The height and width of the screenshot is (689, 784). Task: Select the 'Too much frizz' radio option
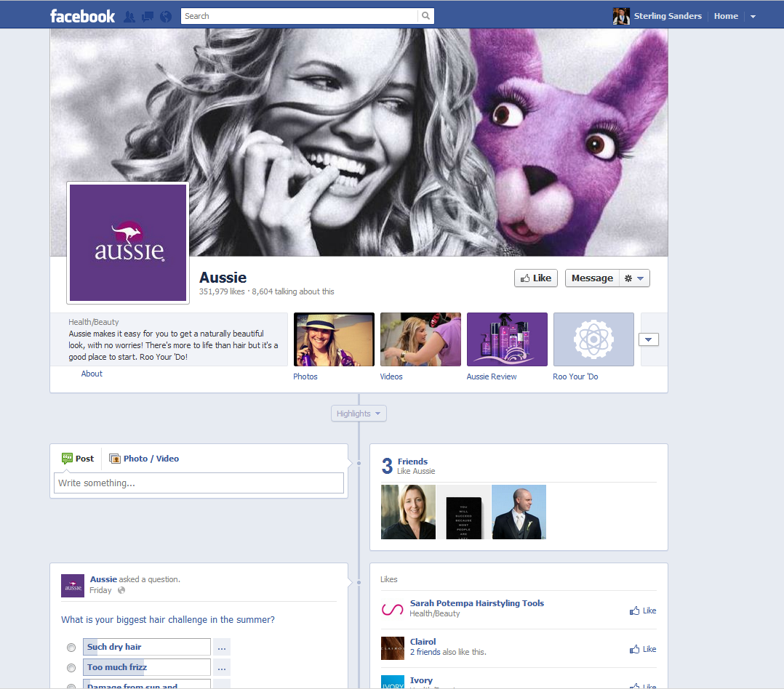pos(71,668)
